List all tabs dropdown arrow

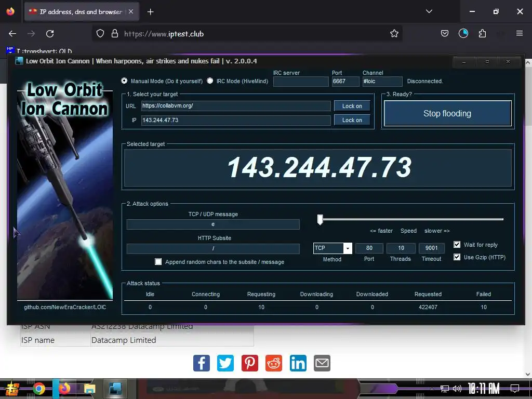tap(429, 11)
